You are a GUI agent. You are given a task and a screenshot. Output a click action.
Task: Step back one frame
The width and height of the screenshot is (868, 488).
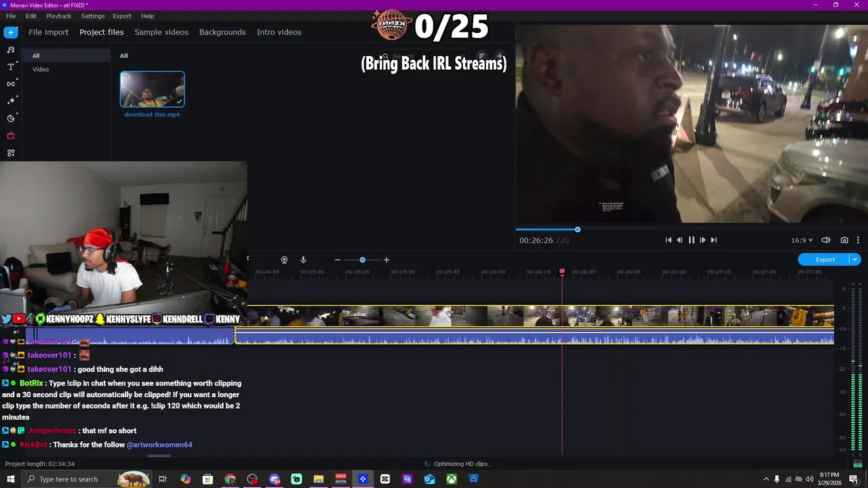tap(679, 240)
